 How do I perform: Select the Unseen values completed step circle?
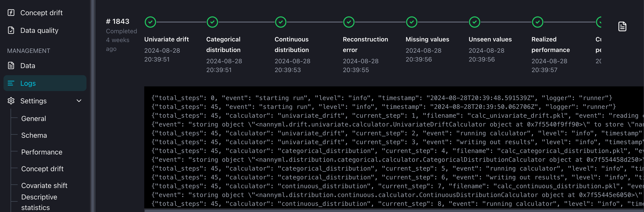pyautogui.click(x=474, y=22)
